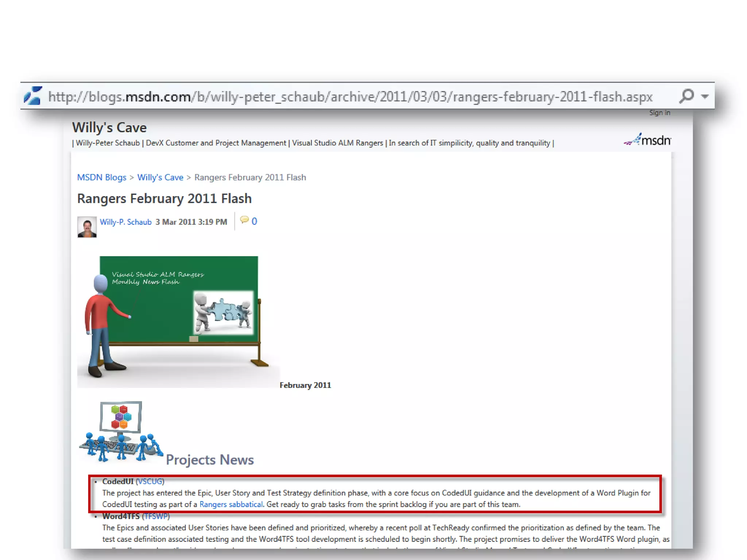This screenshot has width=747, height=560.
Task: Click the site favicon in address bar
Action: coord(33,96)
